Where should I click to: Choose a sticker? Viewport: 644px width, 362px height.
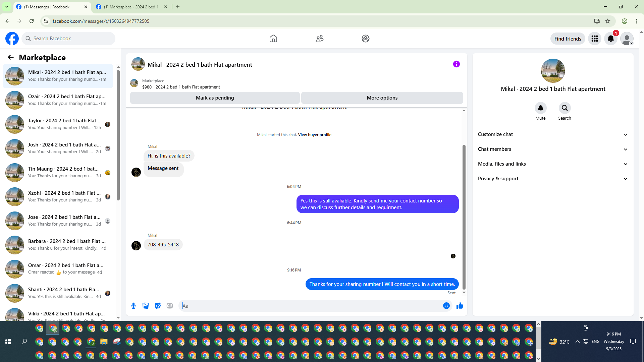tap(158, 306)
